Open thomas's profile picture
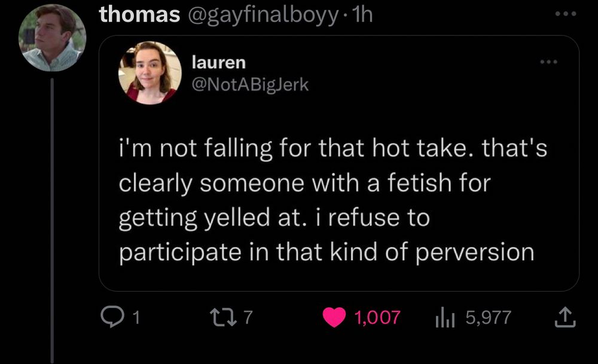Screen dimensions: 598x364 [x=53, y=38]
